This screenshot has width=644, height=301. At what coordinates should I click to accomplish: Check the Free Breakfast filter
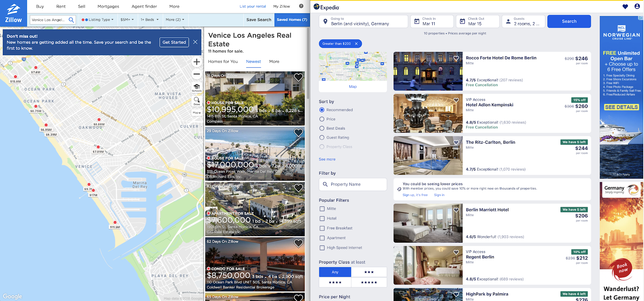click(x=322, y=228)
